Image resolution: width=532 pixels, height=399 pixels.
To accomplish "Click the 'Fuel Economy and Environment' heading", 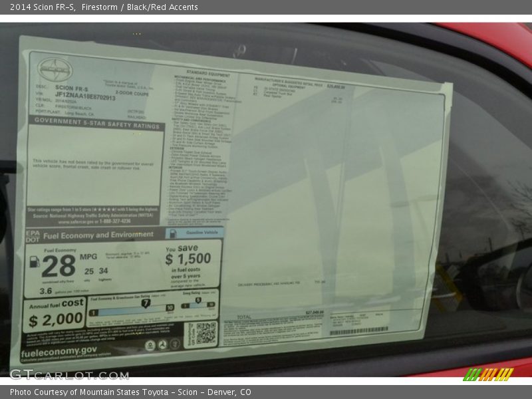I will 98,235.
